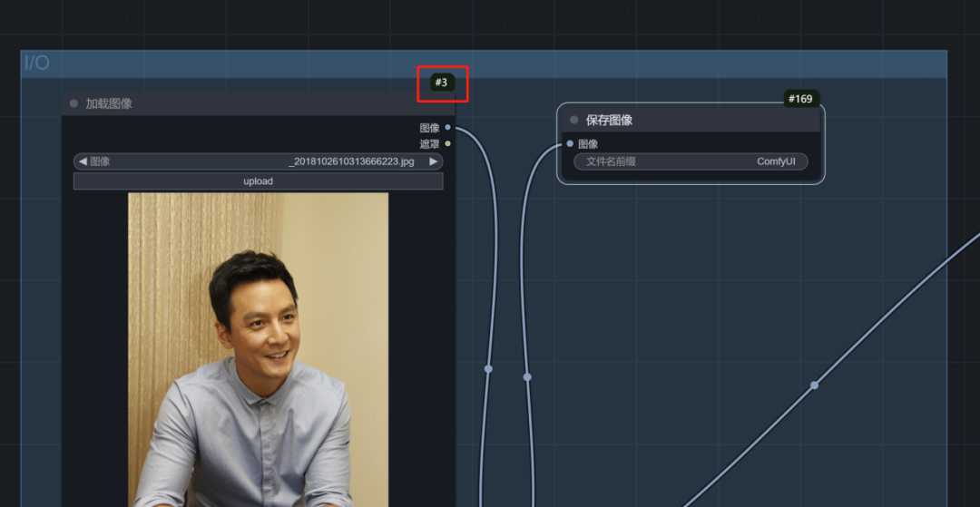
Task: Click the #169 node ID badge
Action: coord(801,99)
